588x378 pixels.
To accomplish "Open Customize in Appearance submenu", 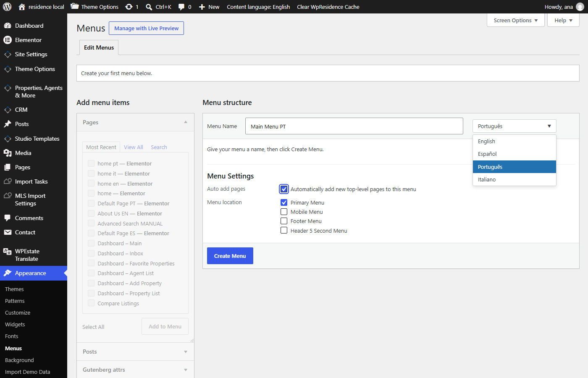I will 18,312.
